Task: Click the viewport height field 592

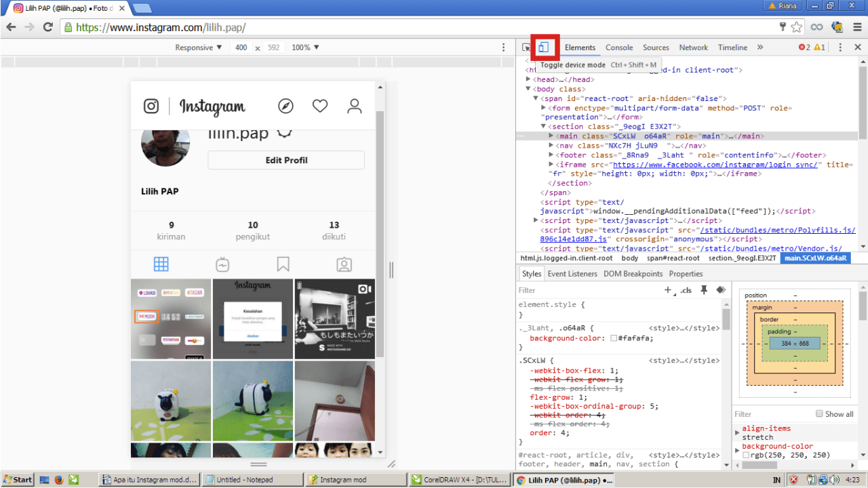Action: pos(273,47)
